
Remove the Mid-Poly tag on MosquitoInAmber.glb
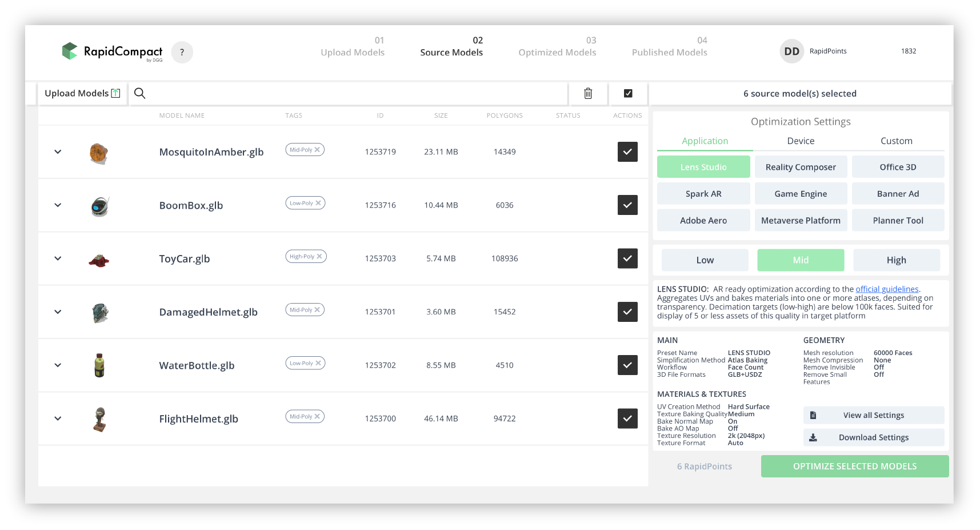pyautogui.click(x=317, y=150)
